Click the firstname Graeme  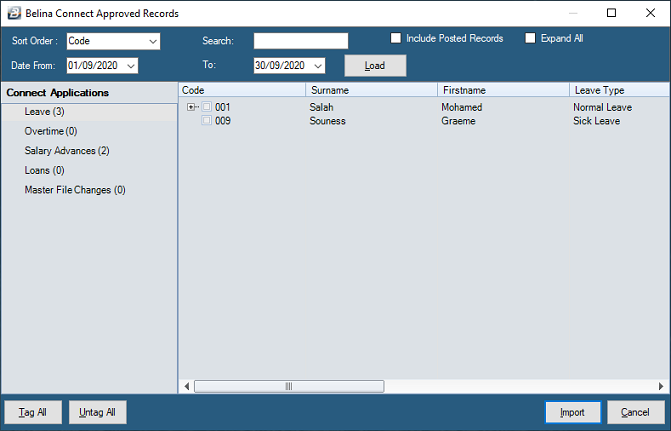tap(458, 121)
